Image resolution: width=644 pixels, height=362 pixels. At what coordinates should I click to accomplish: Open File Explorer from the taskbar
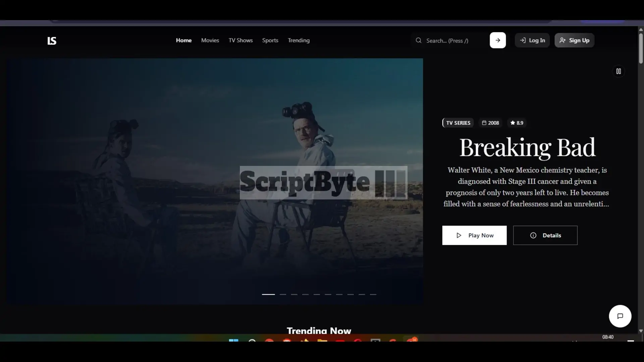point(321,341)
